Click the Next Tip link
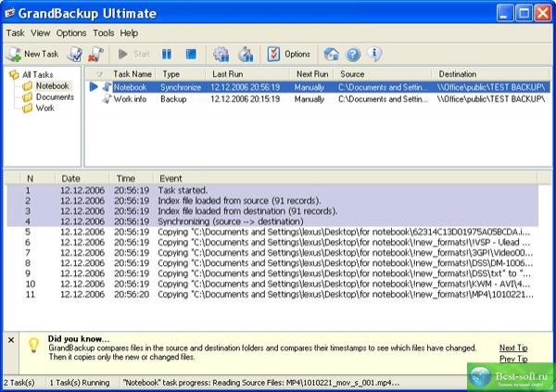This screenshot has width=556, height=392. coord(512,348)
